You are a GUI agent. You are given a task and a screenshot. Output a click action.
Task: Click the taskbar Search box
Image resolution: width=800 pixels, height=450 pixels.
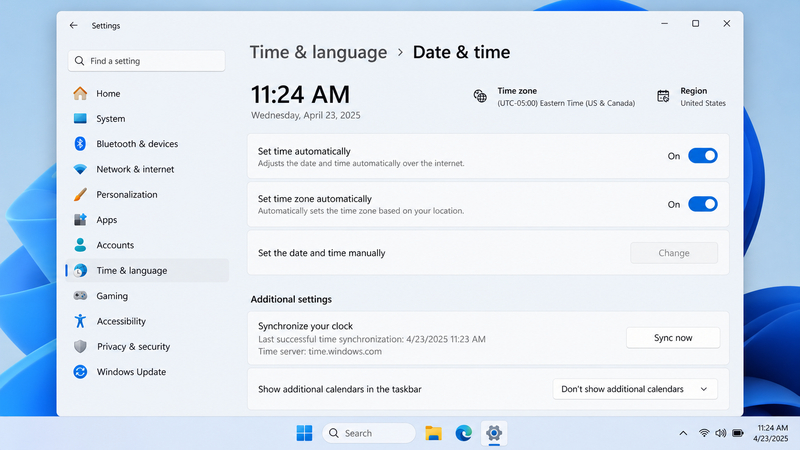tap(369, 433)
